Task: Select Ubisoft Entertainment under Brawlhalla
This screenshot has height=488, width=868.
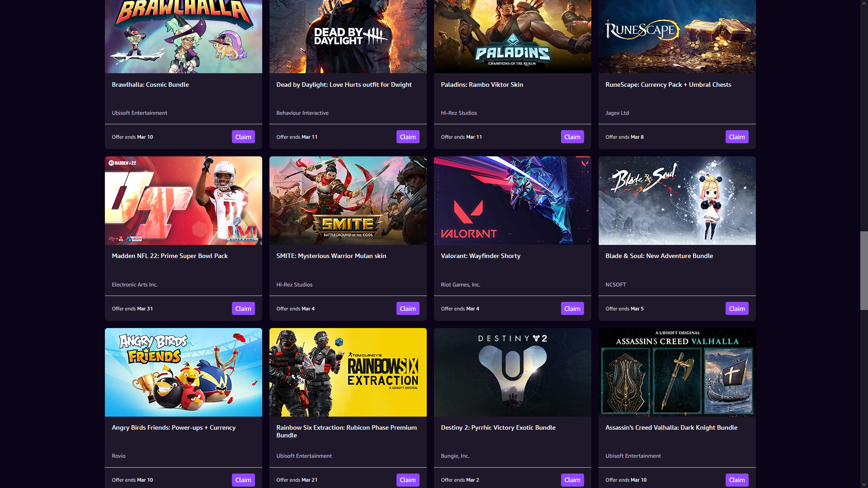Action: tap(139, 113)
